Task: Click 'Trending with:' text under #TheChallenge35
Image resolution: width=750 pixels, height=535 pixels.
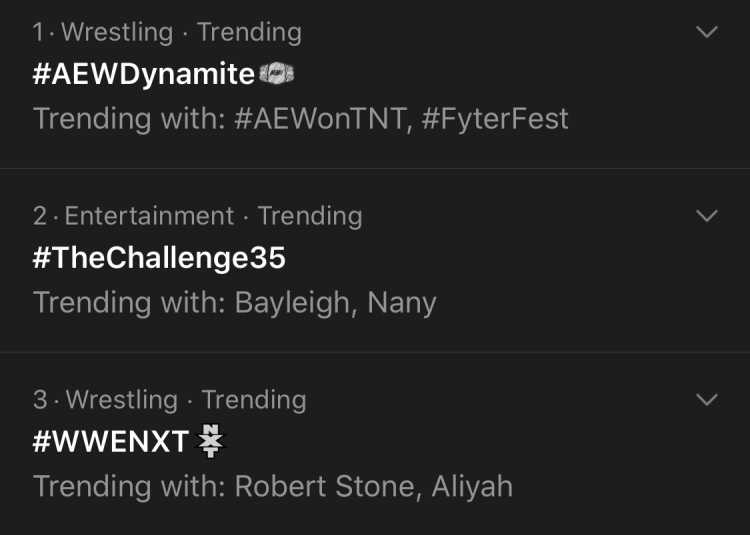Action: 129,303
